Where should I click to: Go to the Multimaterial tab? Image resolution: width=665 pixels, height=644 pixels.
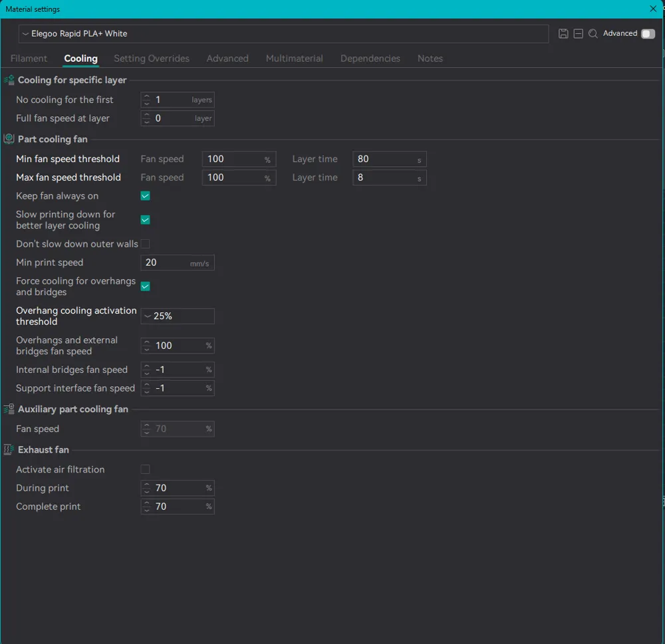294,58
